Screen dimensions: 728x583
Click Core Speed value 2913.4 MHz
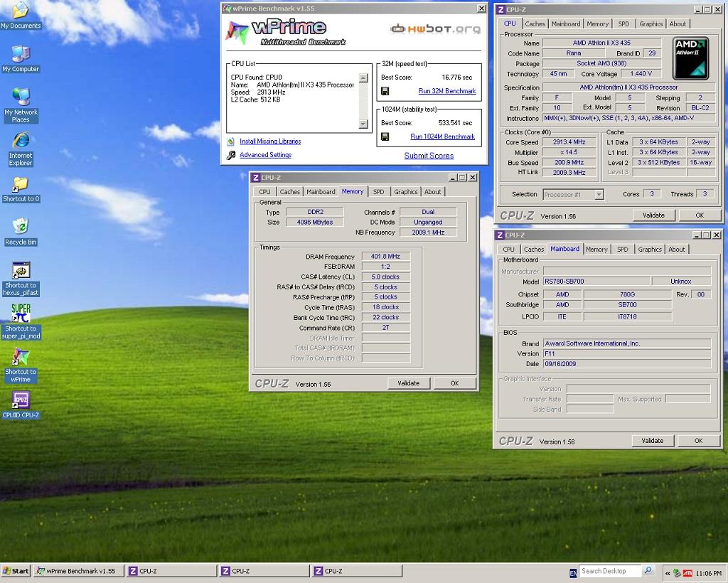tap(569, 142)
